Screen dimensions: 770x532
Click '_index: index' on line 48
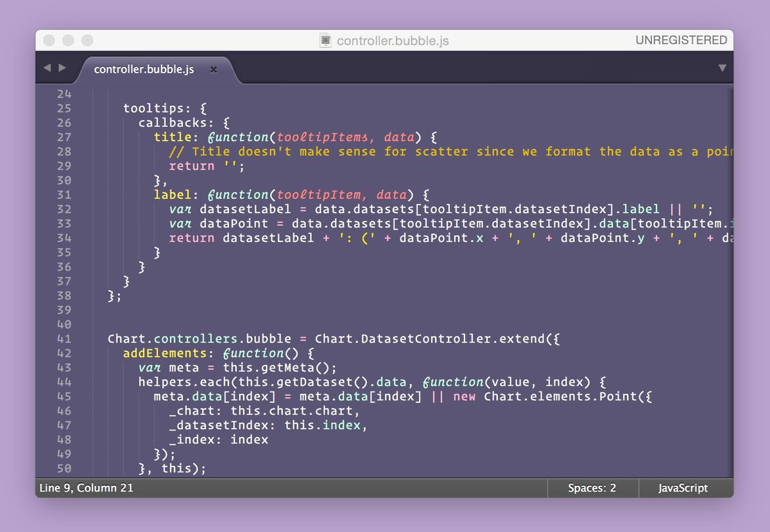(219, 440)
